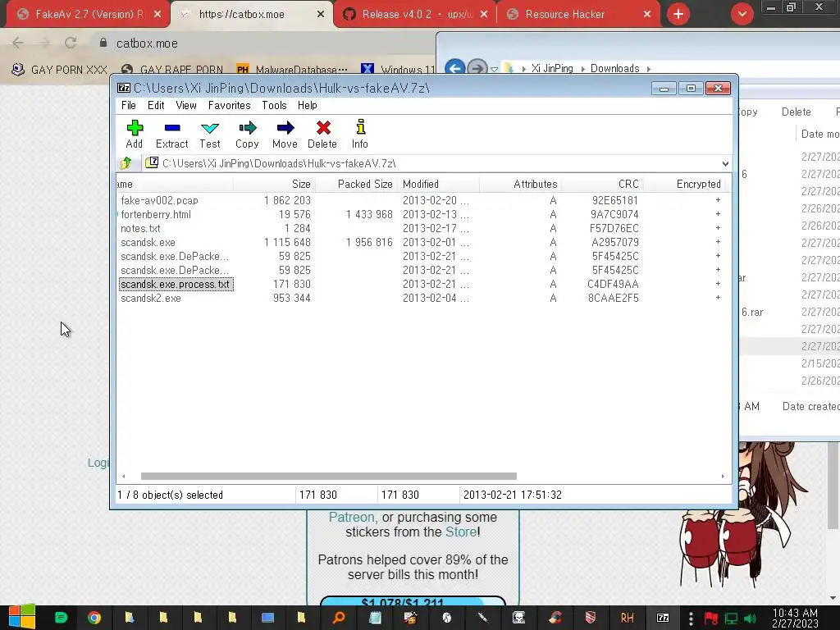Show hidden tray icons via three dots
The height and width of the screenshot is (630, 840).
pyautogui.click(x=691, y=619)
